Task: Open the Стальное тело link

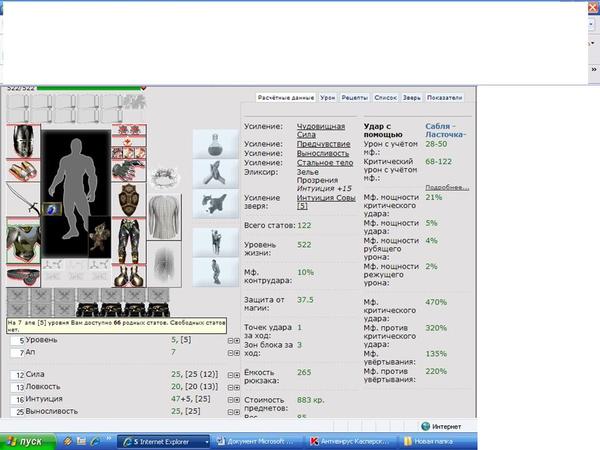Action: (325, 163)
